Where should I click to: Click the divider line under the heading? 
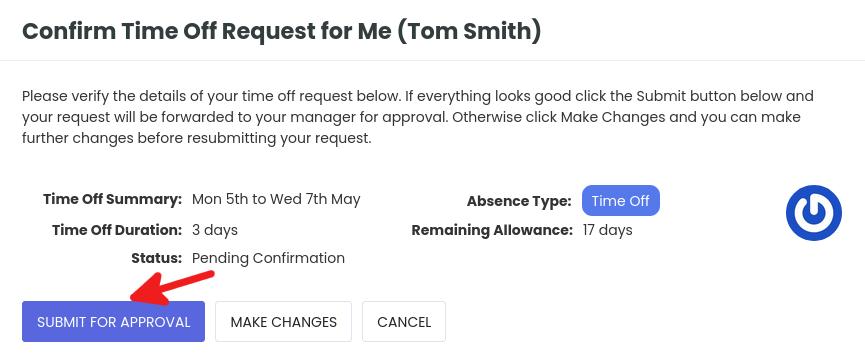[432, 60]
